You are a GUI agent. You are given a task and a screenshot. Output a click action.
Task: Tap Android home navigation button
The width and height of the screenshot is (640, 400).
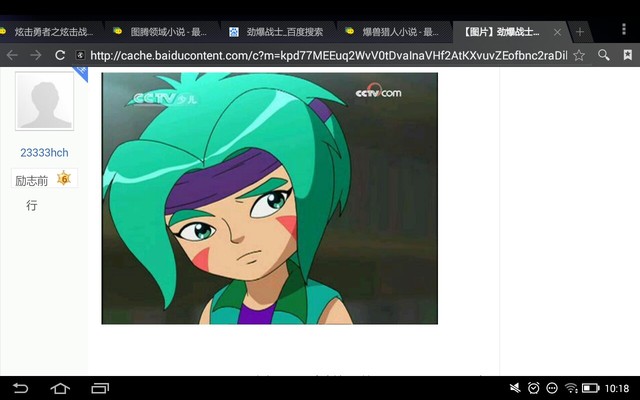60,388
